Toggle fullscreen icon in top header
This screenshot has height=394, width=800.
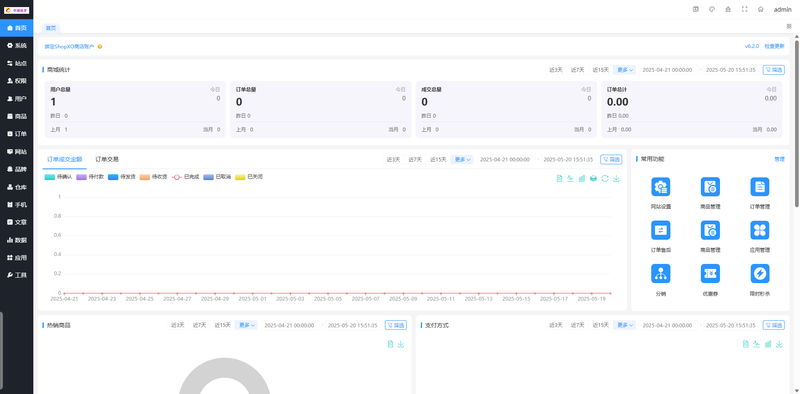tap(744, 9)
